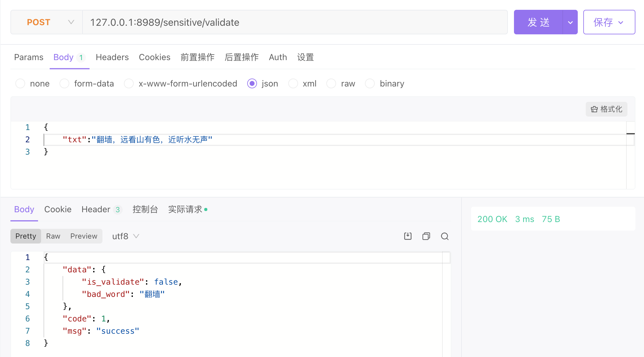Open the request Cookies tab
The width and height of the screenshot is (644, 357).
155,57
